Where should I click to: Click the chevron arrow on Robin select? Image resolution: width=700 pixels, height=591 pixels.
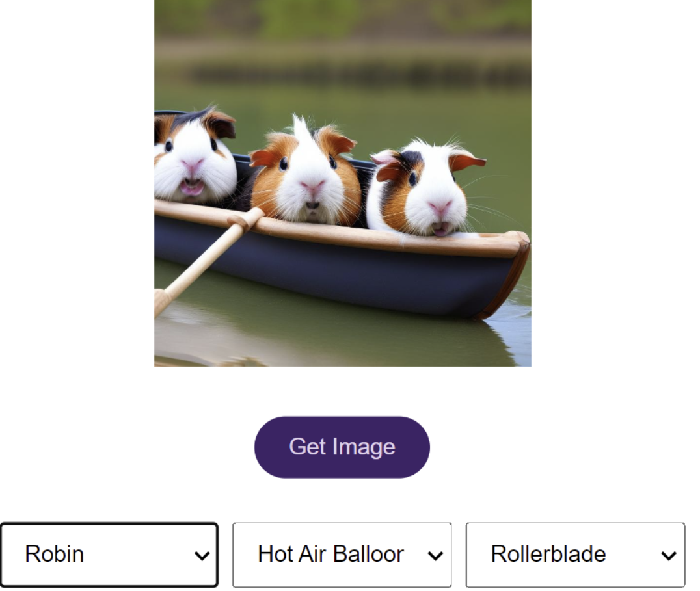coord(202,555)
